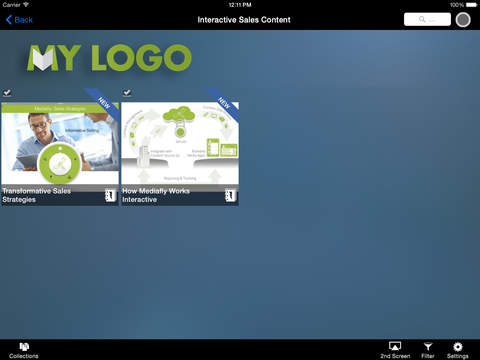Open the 2nd Screen AirPlay icon
Image resolution: width=480 pixels, height=360 pixels.
pyautogui.click(x=395, y=347)
